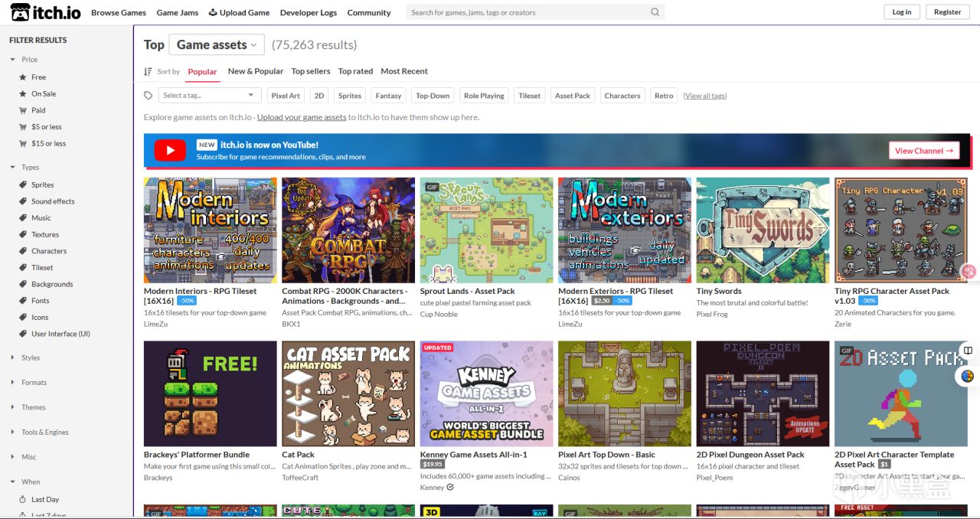Click View all tags link

(705, 96)
